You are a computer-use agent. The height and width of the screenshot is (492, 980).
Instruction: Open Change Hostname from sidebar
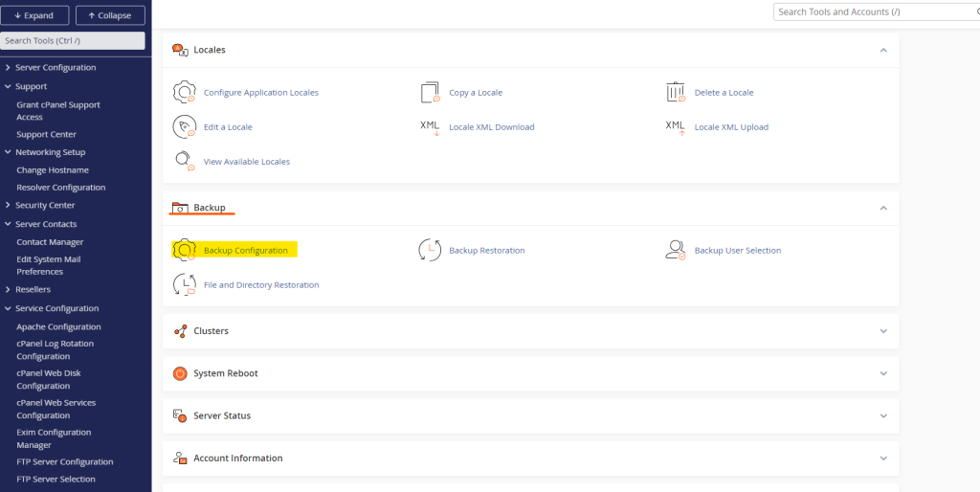(53, 170)
